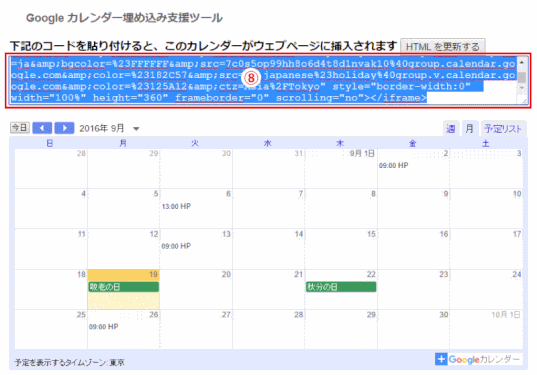Open the 13:00 HP event on September 6

[176, 207]
